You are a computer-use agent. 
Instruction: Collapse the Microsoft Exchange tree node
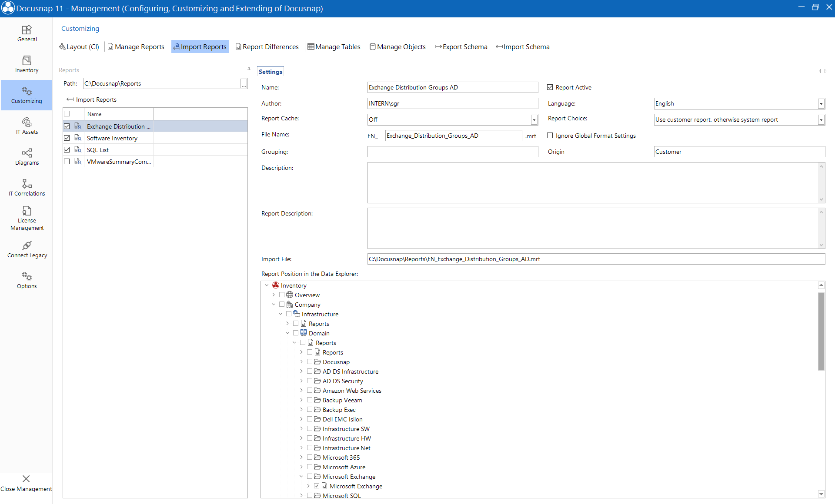click(302, 476)
